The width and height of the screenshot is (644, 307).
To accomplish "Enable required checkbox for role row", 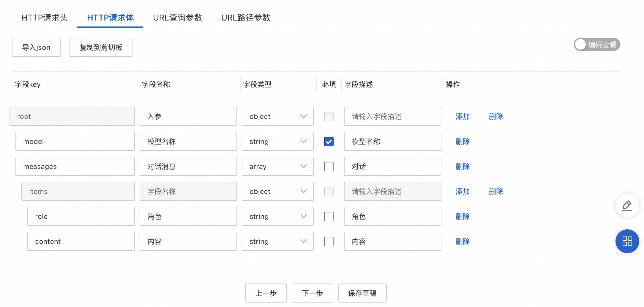I will (x=329, y=217).
